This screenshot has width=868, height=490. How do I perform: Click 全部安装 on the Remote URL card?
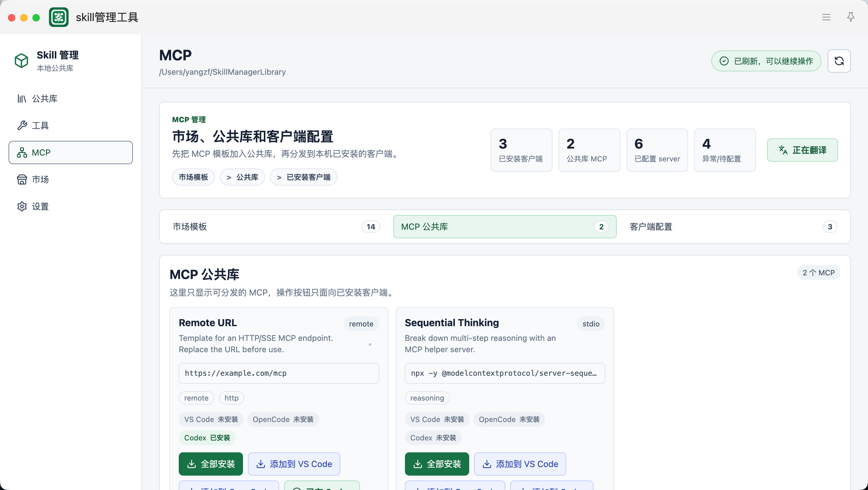point(211,464)
